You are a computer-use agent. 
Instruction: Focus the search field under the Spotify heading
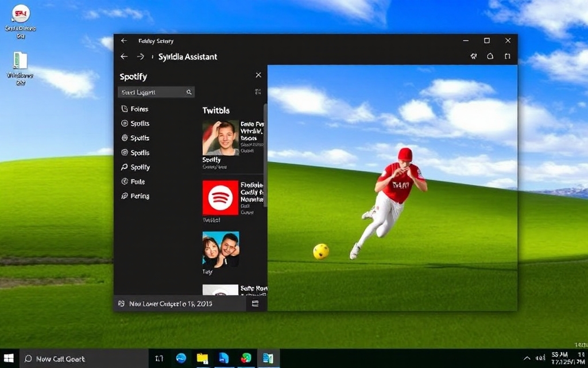coord(156,92)
